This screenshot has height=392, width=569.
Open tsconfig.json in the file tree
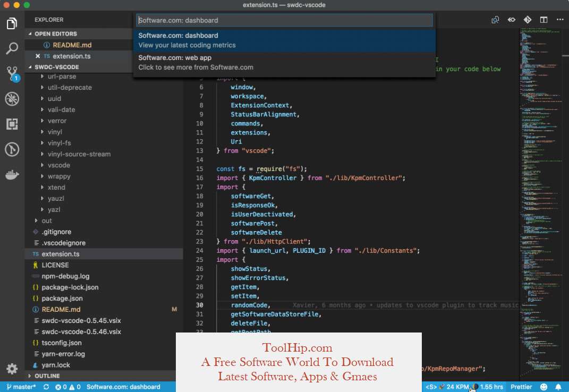point(62,343)
